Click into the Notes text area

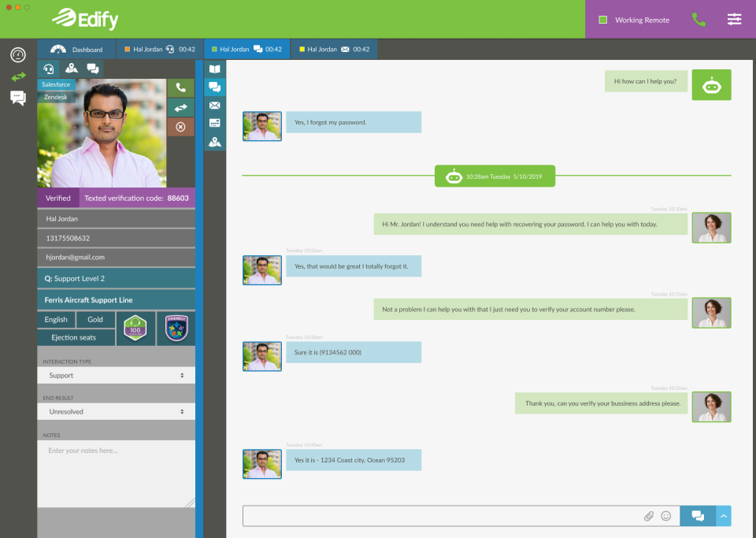(117, 474)
